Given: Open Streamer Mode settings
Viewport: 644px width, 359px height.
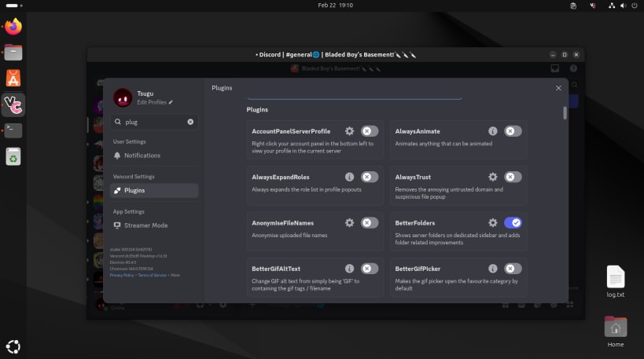Looking at the screenshot, I should click(154, 225).
